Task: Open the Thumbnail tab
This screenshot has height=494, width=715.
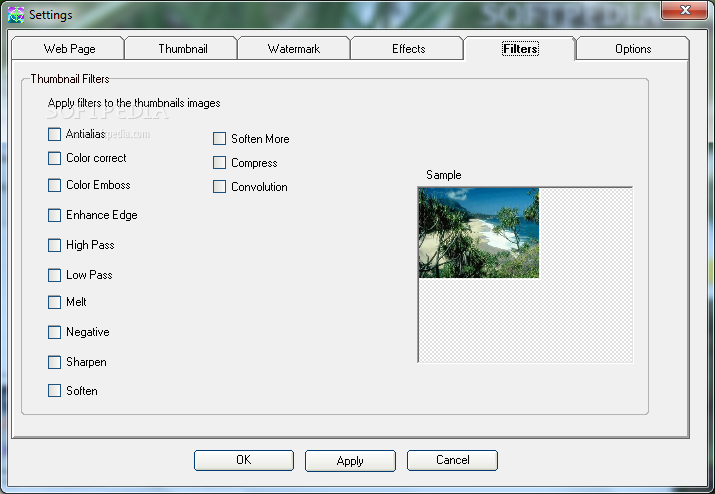Action: click(x=181, y=48)
